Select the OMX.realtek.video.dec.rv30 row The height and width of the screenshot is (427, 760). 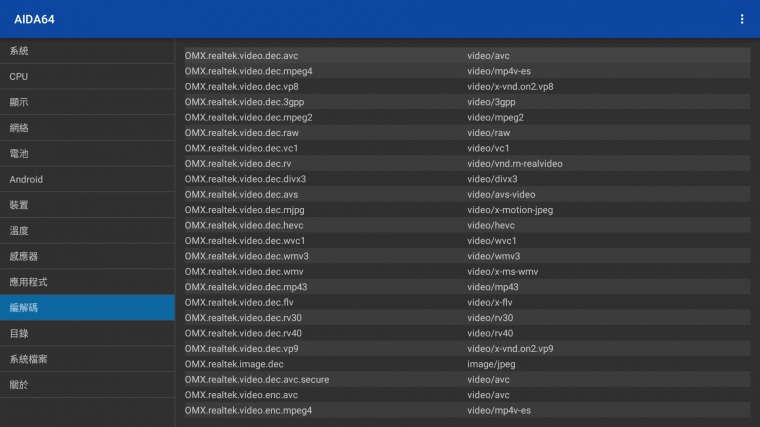[x=467, y=318]
